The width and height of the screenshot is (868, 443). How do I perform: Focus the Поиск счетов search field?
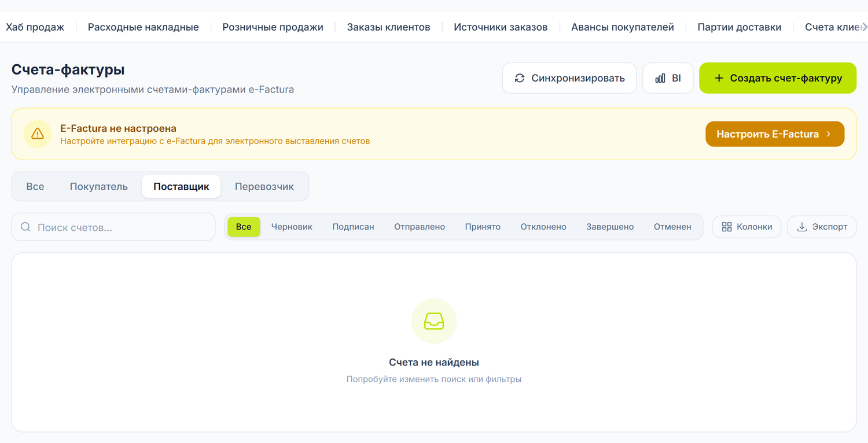point(113,227)
